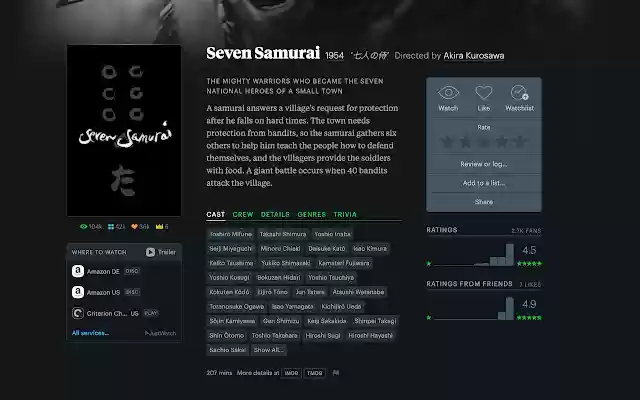Open Toshiro Mifune cast page
640x400 pixels.
point(231,234)
